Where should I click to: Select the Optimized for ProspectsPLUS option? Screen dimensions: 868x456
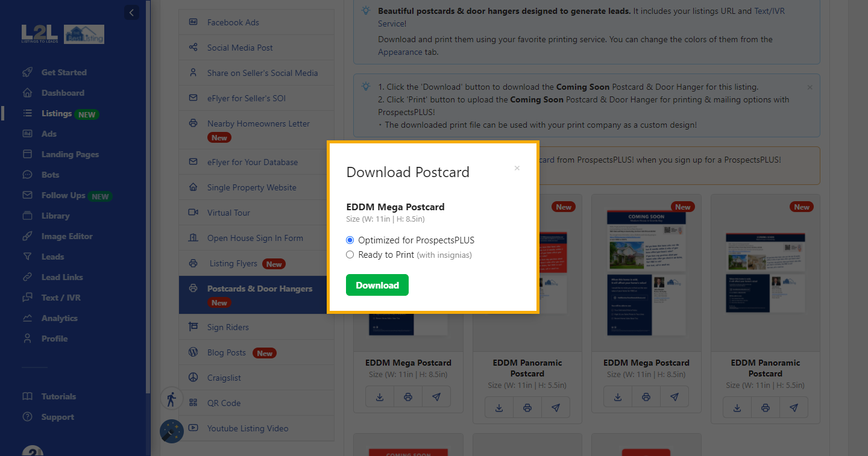pos(350,240)
